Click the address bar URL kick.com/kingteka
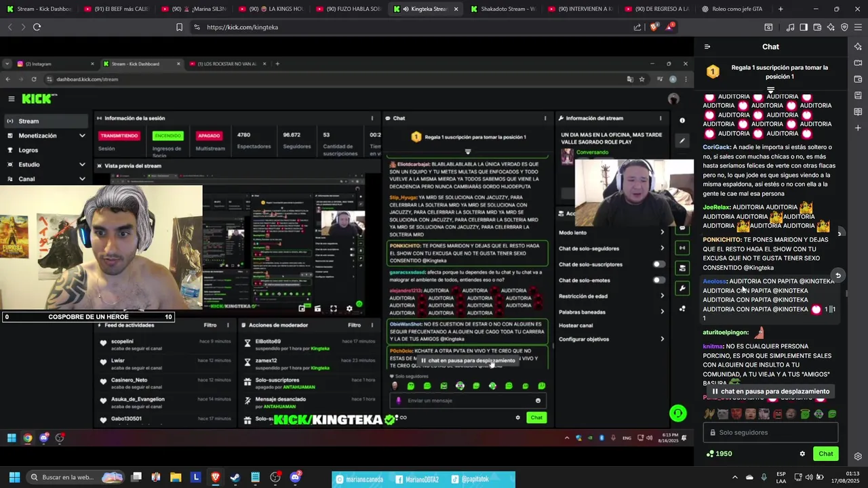 pyautogui.click(x=242, y=27)
